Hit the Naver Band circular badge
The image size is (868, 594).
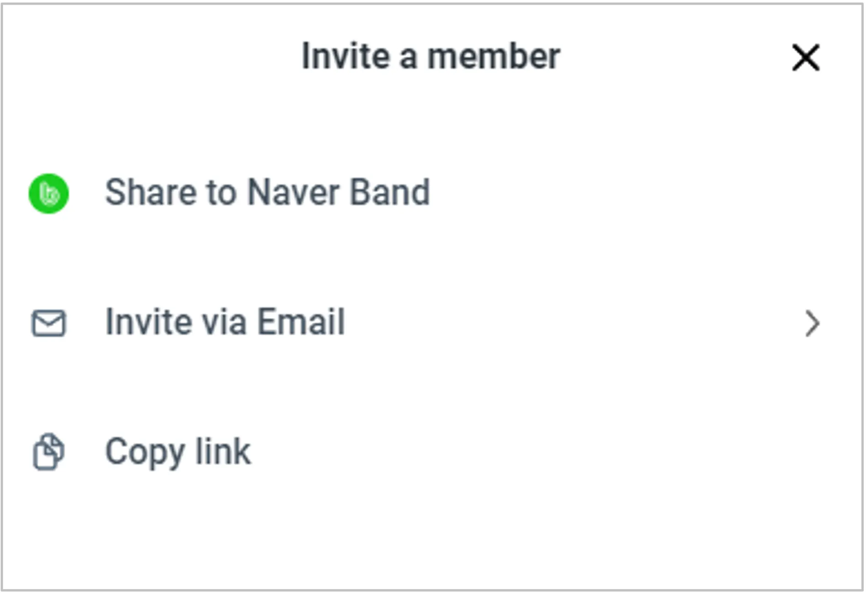click(48, 193)
